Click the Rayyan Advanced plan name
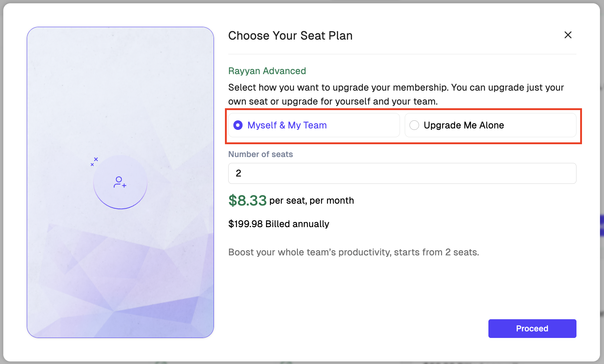Viewport: 604px width, 364px height. [267, 71]
